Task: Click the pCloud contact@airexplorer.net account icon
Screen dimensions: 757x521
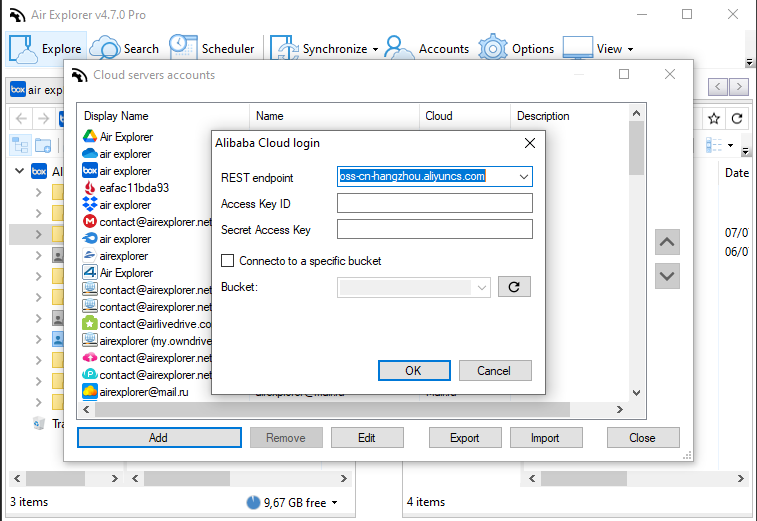Action: click(x=90, y=375)
